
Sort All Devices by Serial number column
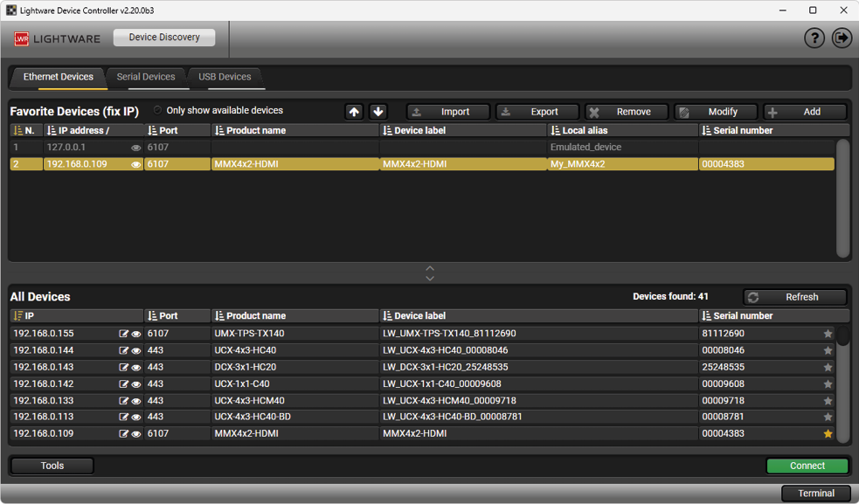742,315
